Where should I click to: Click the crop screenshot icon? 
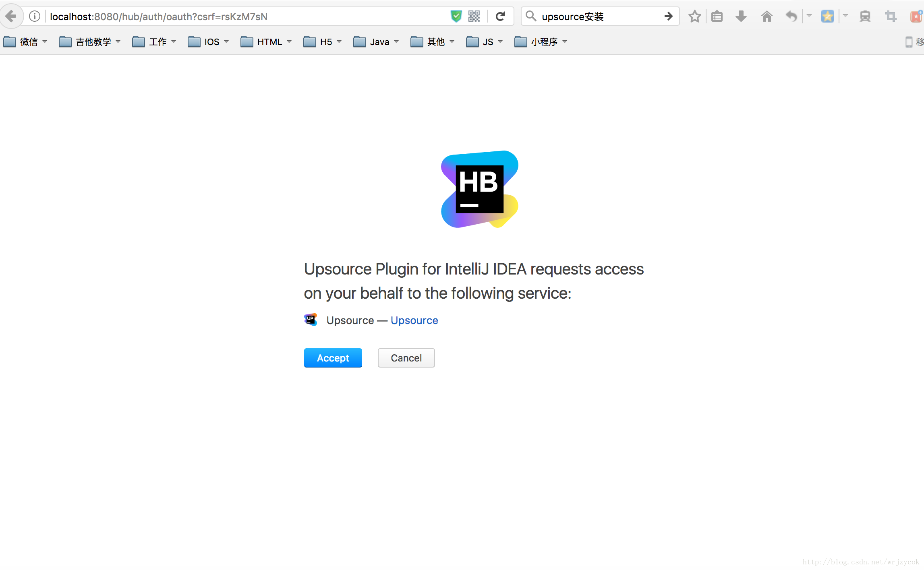891,17
